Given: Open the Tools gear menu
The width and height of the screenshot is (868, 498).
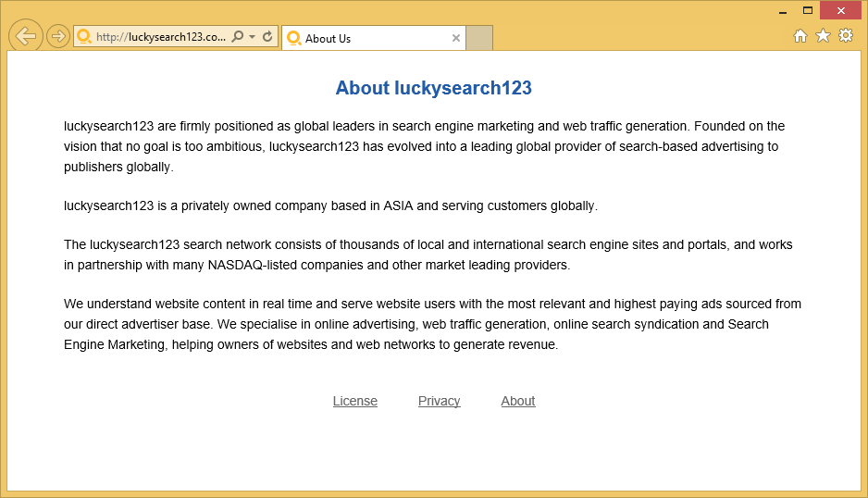Looking at the screenshot, I should [x=846, y=35].
